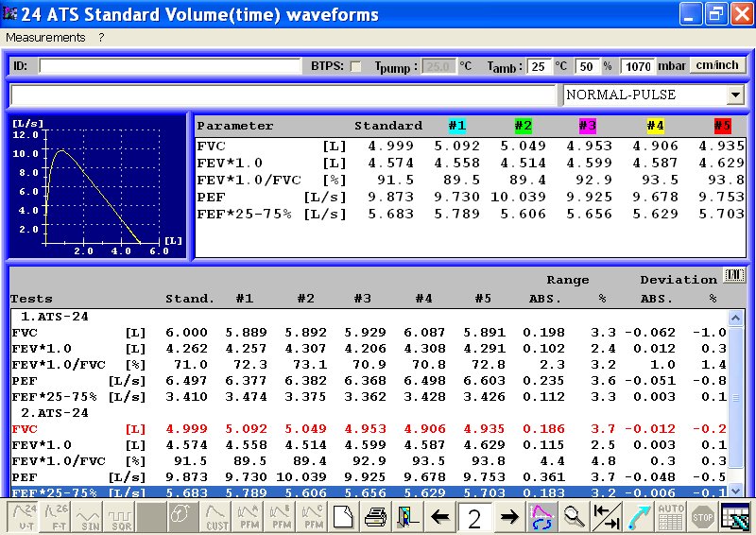Viewport: 756px width, 535px height.
Task: Go to next waveform with right arrow
Action: pyautogui.click(x=509, y=517)
